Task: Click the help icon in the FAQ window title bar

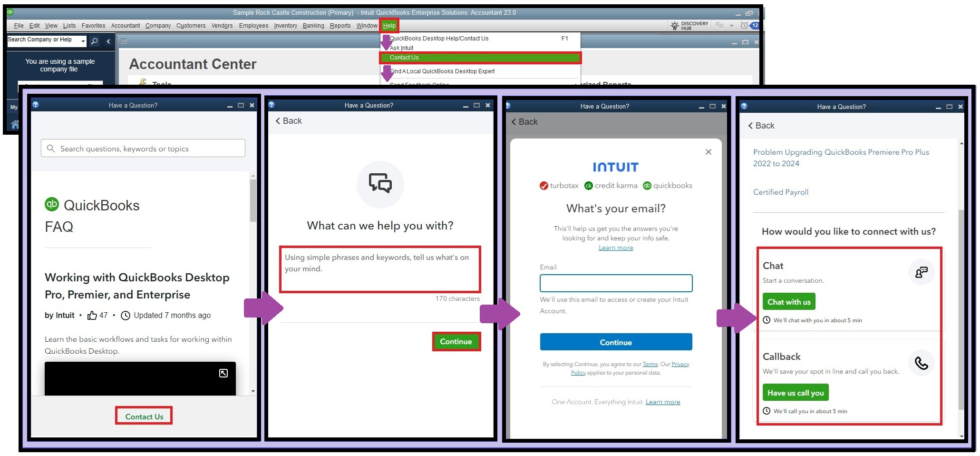Action: point(36,105)
